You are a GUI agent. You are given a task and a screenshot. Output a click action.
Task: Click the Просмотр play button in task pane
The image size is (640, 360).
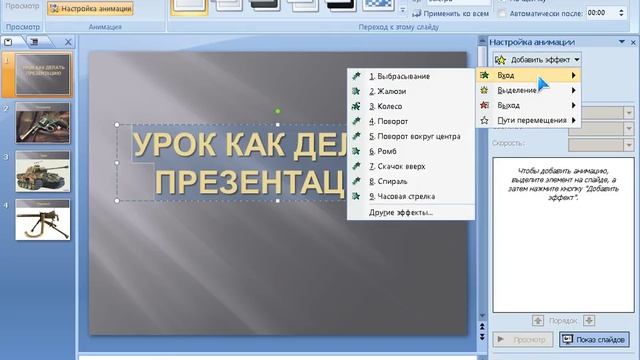[523, 340]
